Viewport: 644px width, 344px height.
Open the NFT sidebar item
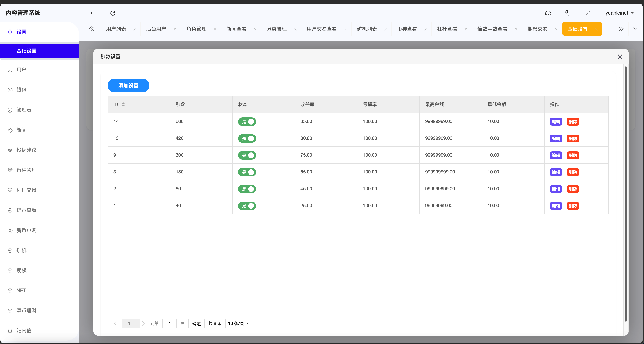[40, 290]
